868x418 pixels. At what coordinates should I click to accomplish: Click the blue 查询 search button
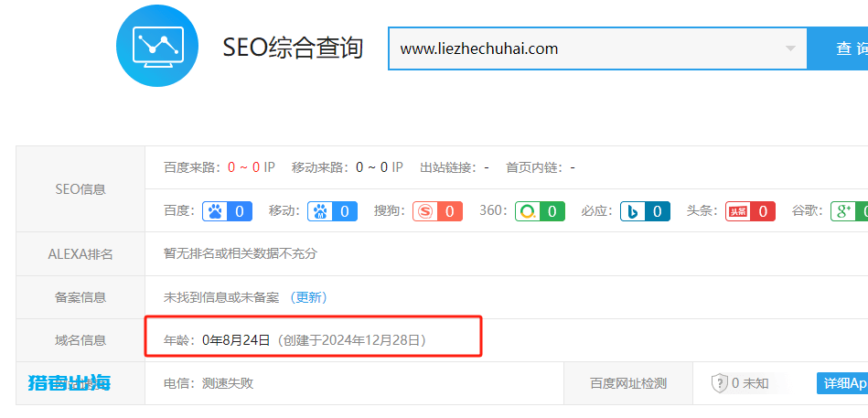click(838, 48)
